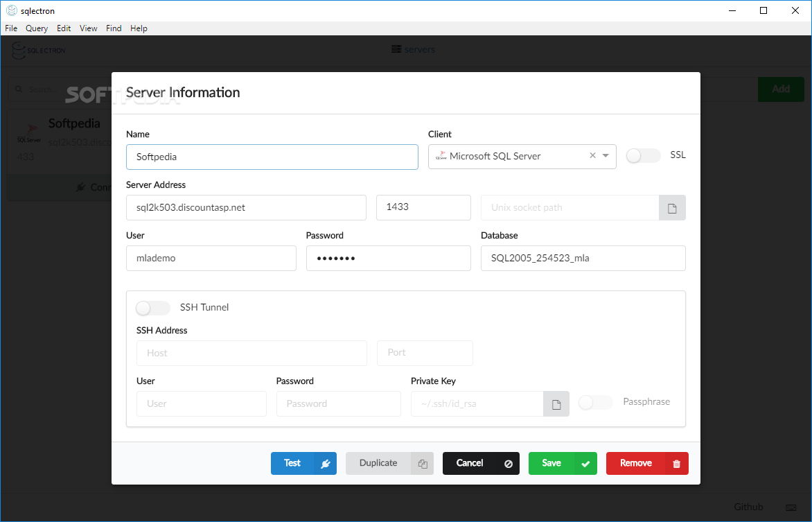Screen dimensions: 812x522
Task: Click the server address input field
Action: [x=246, y=208]
